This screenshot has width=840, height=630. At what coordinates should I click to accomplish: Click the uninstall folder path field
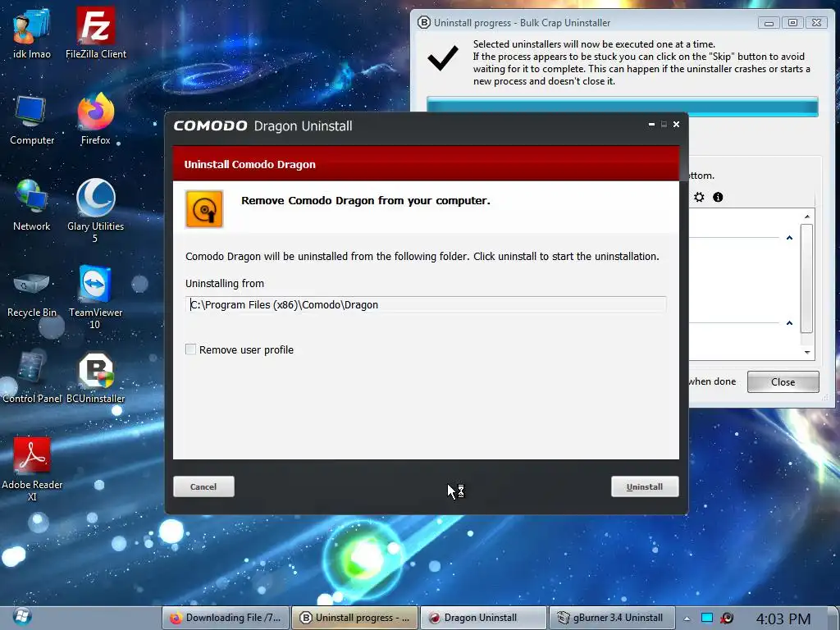(x=426, y=305)
